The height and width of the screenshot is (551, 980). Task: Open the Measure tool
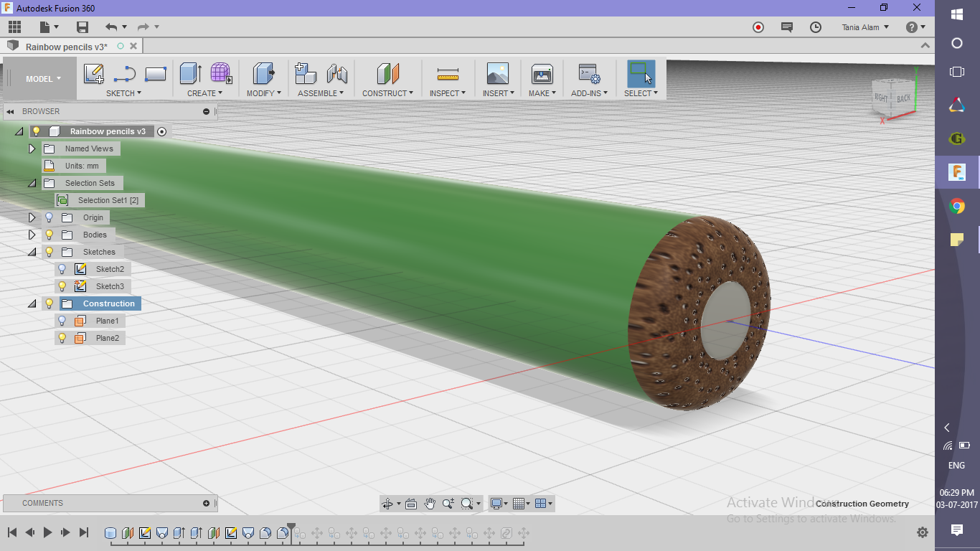click(448, 74)
